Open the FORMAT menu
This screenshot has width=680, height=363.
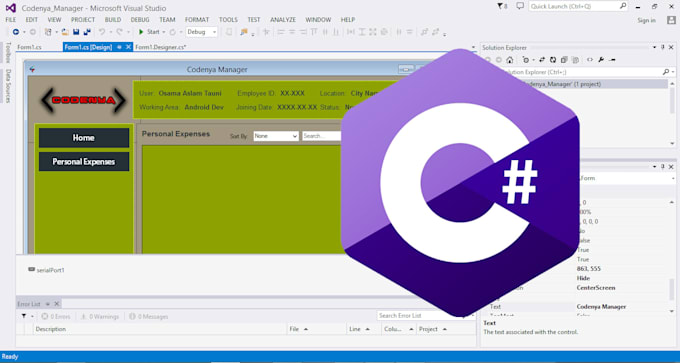coord(197,20)
